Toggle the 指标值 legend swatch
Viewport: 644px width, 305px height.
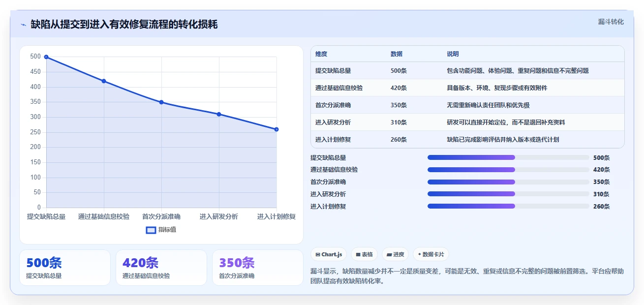[151, 230]
